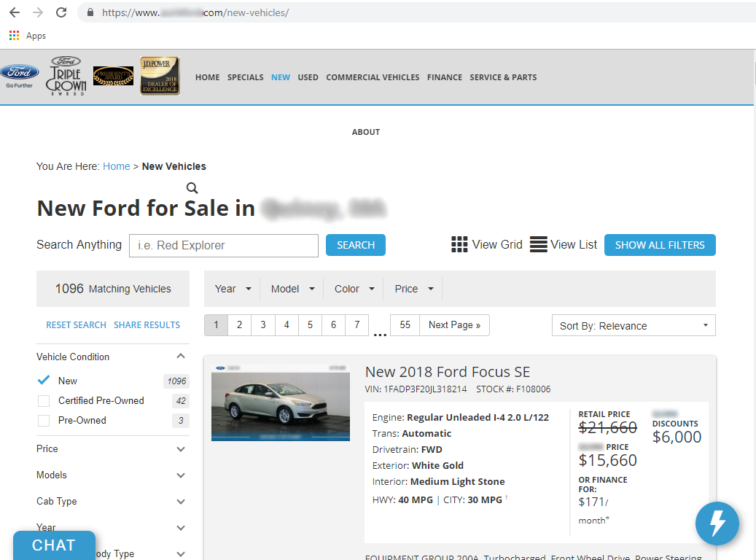Click the Ford Triple Crown logo

coord(66,76)
